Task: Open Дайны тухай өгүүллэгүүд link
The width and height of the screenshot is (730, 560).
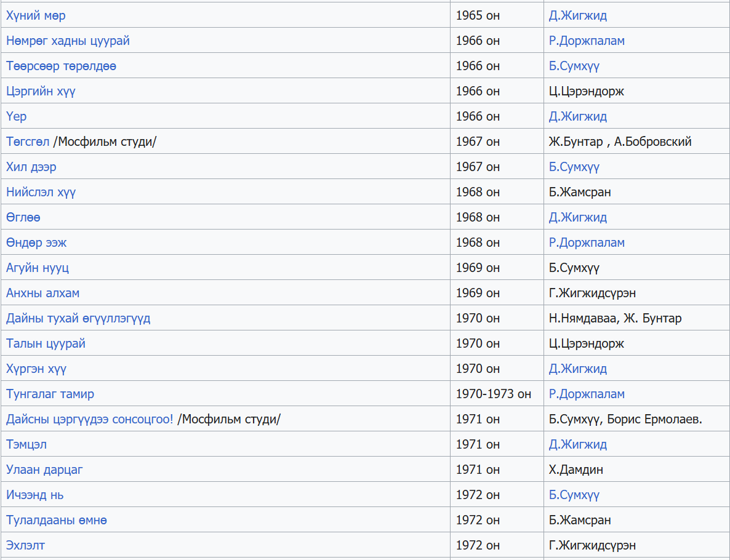Action: click(x=78, y=318)
